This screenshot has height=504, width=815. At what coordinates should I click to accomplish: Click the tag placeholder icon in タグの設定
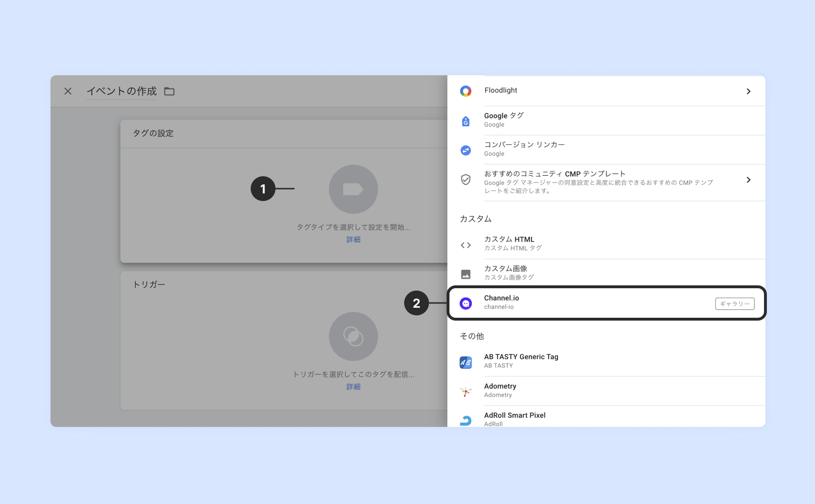353,189
